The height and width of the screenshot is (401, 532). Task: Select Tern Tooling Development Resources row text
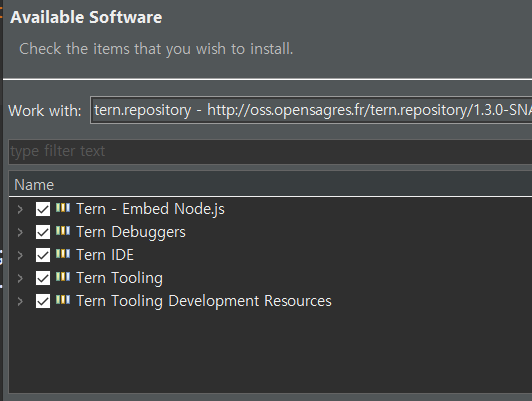tap(204, 301)
